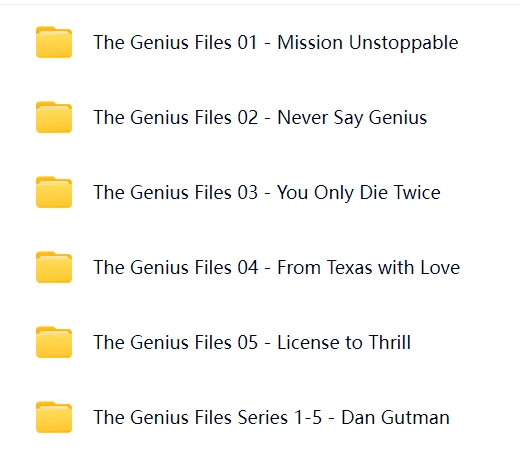
Task: Select folder icon for Series 1-5 Dan Gutman
Action: pyautogui.click(x=54, y=417)
